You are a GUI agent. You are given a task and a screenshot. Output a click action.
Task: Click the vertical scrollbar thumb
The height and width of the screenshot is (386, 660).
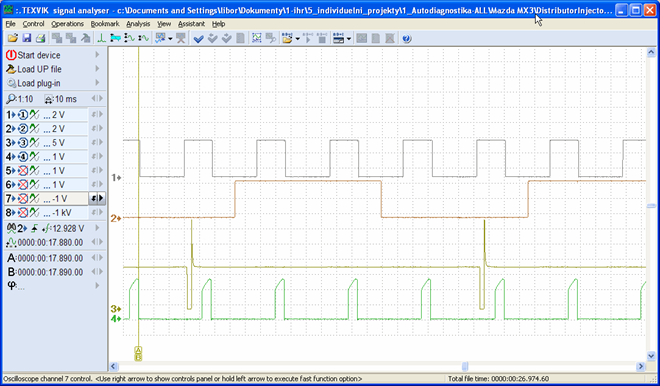tap(651, 206)
